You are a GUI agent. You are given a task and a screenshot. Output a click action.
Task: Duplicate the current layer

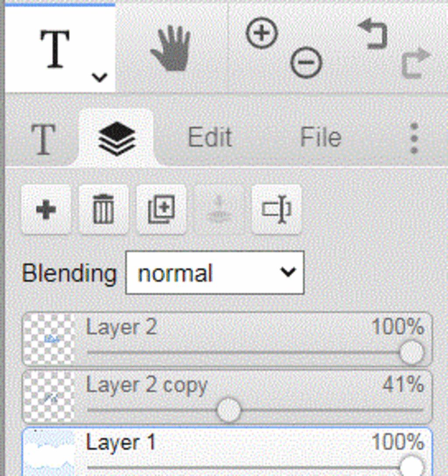pyautogui.click(x=161, y=209)
